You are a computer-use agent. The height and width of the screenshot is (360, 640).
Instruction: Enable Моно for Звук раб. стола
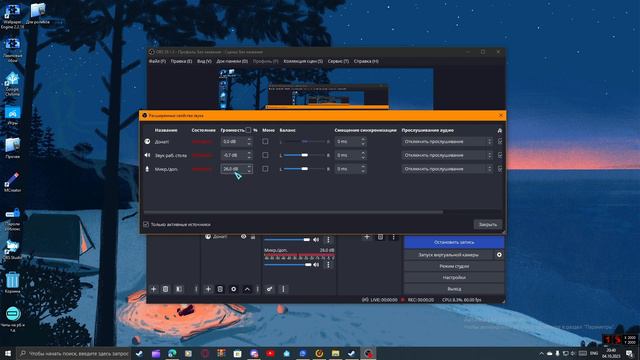point(265,155)
